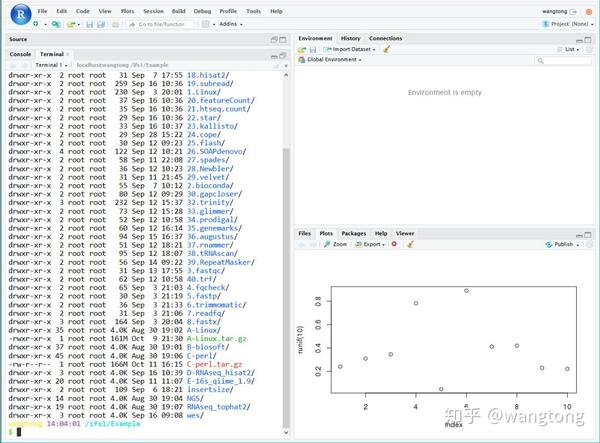Go to the next plot arrow
Image resolution: width=600 pixels, height=443 pixels.
pyautogui.click(x=312, y=244)
